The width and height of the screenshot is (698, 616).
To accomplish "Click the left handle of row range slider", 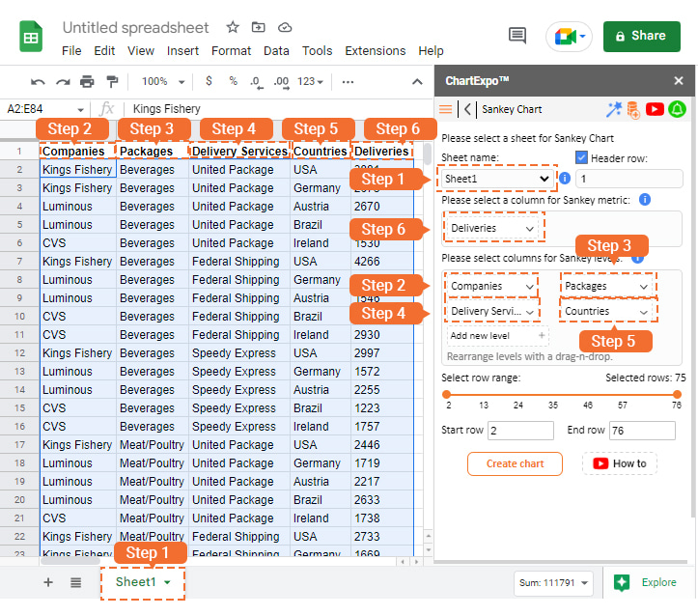I will tap(446, 394).
